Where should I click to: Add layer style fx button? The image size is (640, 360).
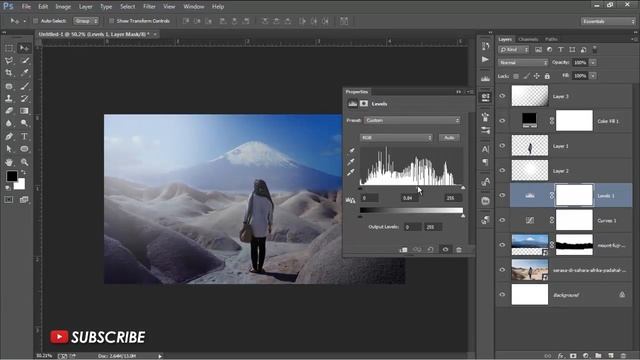(561, 356)
